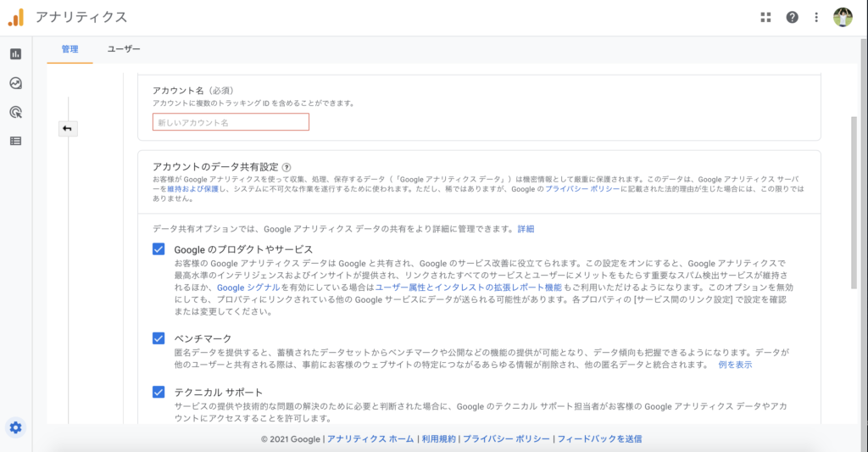This screenshot has height=452, width=868.
Task: Click the テクニカル サポート label
Action: [218, 392]
